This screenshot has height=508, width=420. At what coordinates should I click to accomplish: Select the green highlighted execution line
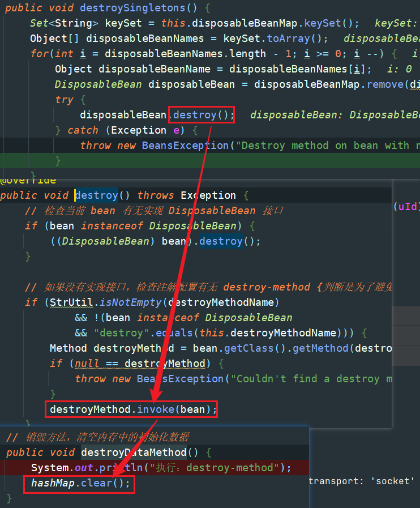point(226,161)
